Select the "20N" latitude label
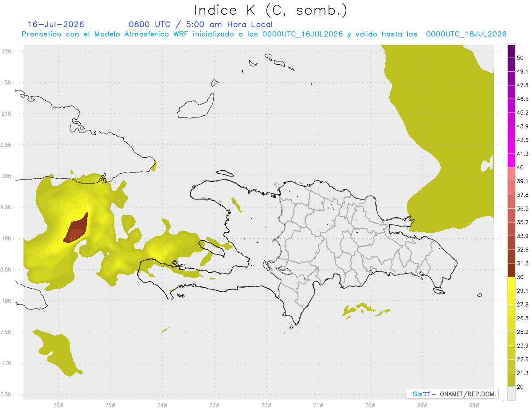The height and width of the screenshot is (411, 532). pos(8,176)
